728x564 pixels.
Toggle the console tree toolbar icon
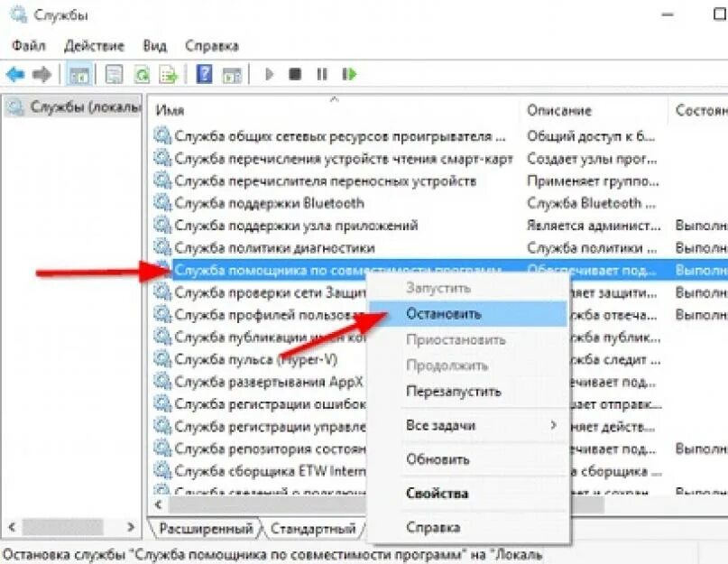78,74
